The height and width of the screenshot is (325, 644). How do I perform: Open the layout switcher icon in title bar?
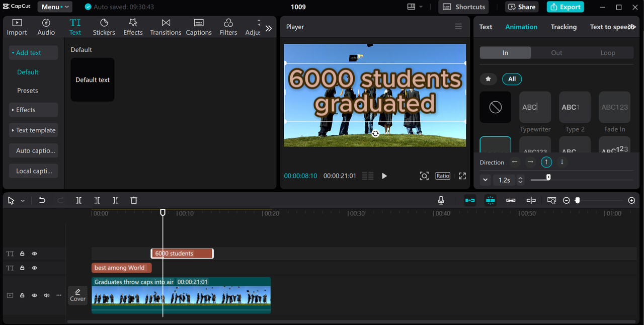click(x=411, y=7)
